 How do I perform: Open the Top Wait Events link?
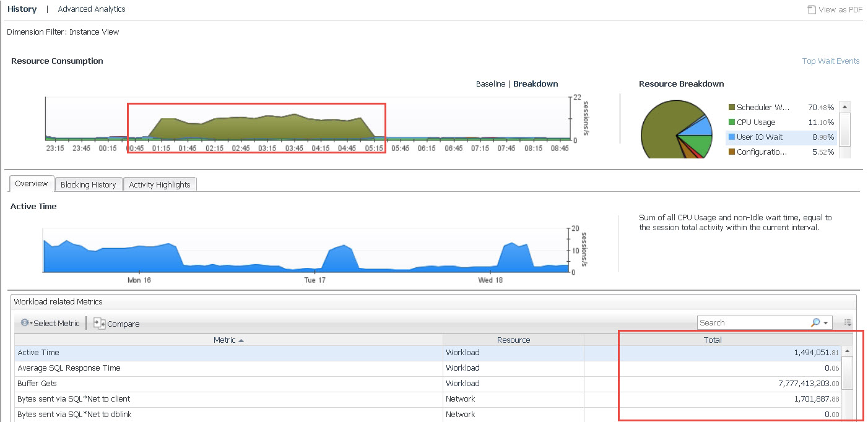pos(830,61)
